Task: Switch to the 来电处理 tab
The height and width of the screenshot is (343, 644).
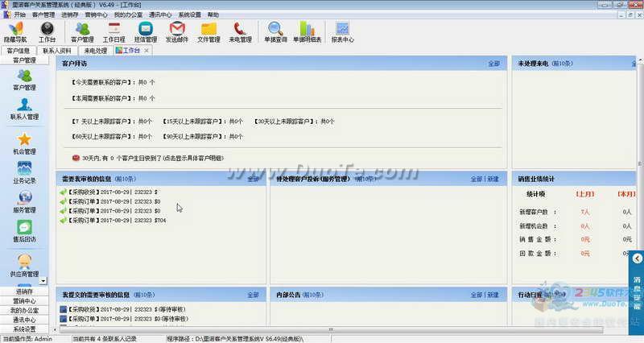Action: pyautogui.click(x=95, y=51)
